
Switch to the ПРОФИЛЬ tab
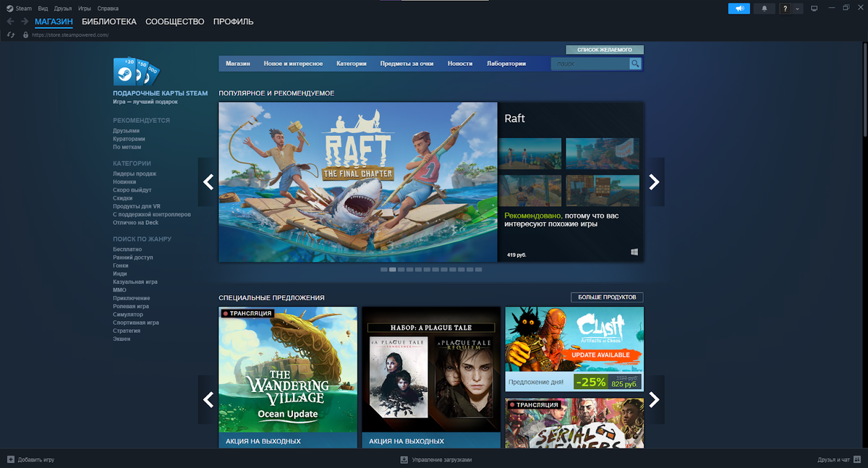[234, 22]
